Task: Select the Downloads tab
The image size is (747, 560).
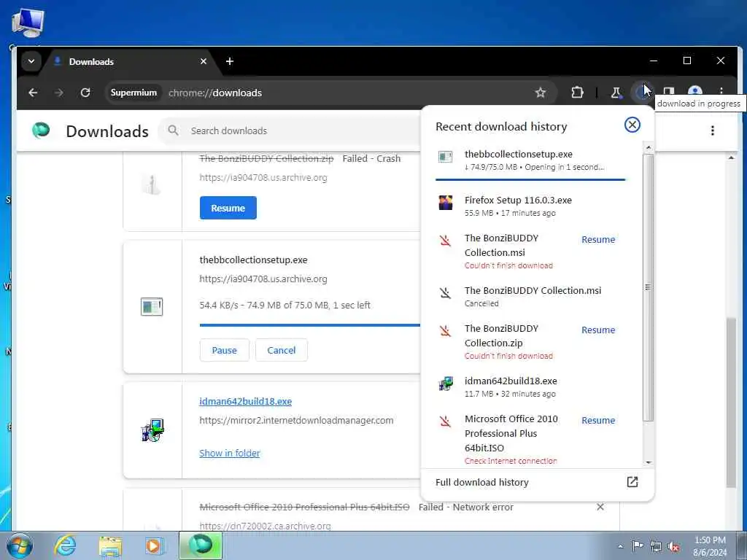Action: click(128, 61)
